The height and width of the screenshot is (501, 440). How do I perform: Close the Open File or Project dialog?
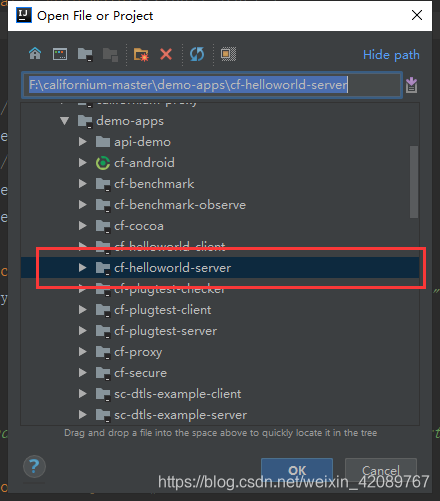click(x=417, y=15)
